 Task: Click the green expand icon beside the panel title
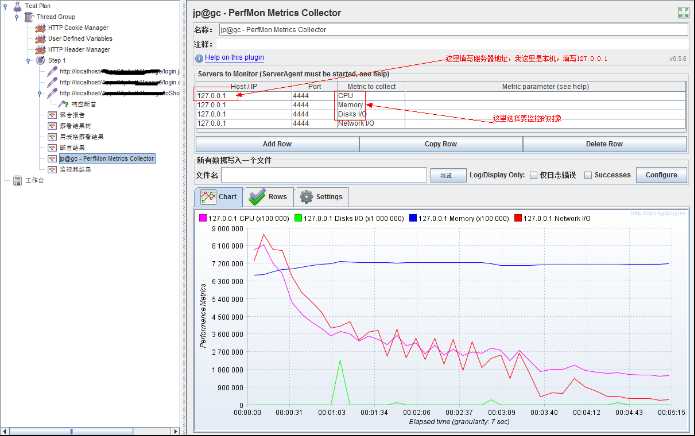point(683,13)
